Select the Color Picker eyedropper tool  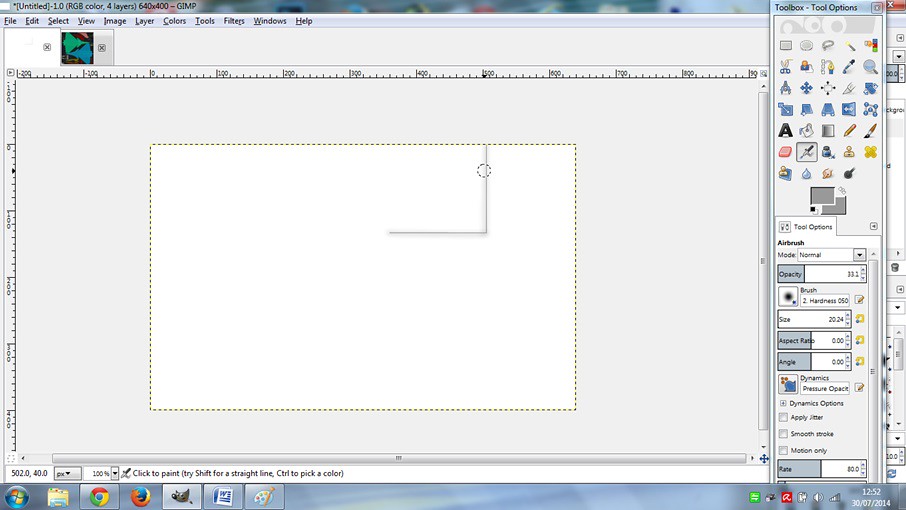tap(849, 67)
